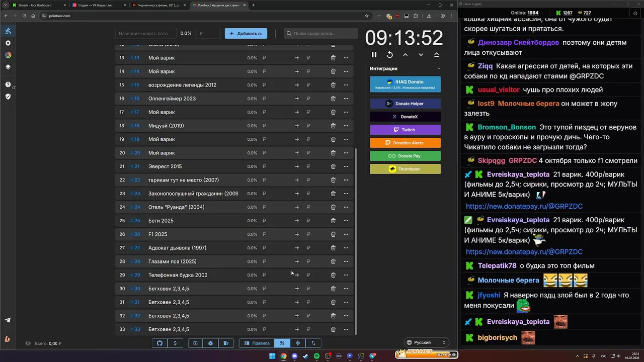The width and height of the screenshot is (644, 362).
Task: Open three-dot menu for lot 33 Бетховен
Action: coord(346,329)
